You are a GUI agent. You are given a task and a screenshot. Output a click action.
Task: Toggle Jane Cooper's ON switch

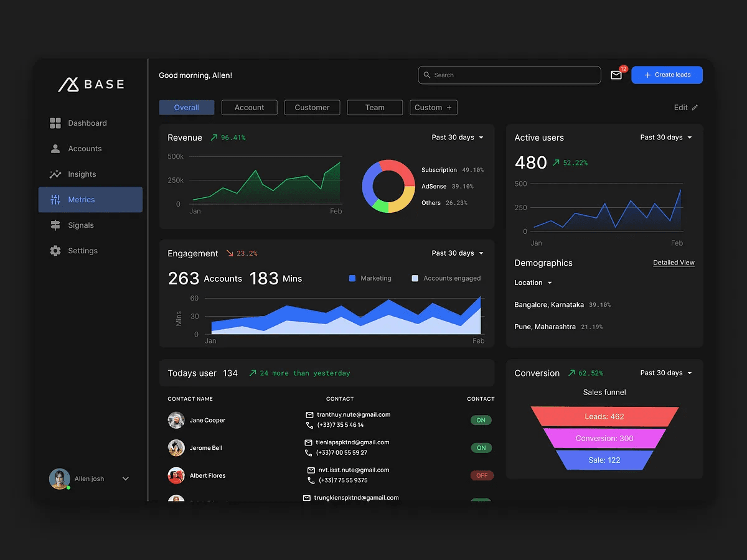click(x=481, y=420)
